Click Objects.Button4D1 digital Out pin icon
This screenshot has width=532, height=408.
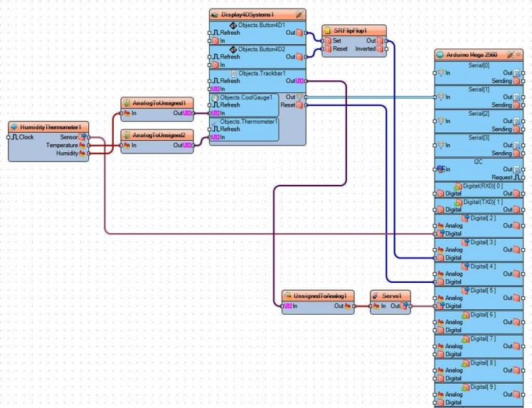point(299,33)
